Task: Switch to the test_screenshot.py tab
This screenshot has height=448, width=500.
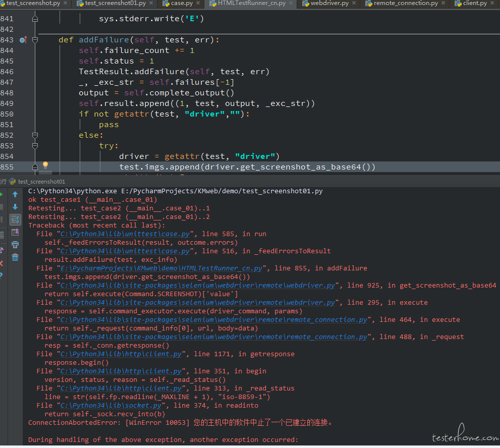Action: (33, 3)
